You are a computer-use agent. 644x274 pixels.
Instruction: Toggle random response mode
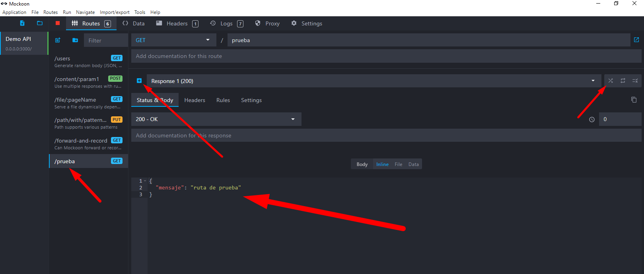(x=611, y=81)
